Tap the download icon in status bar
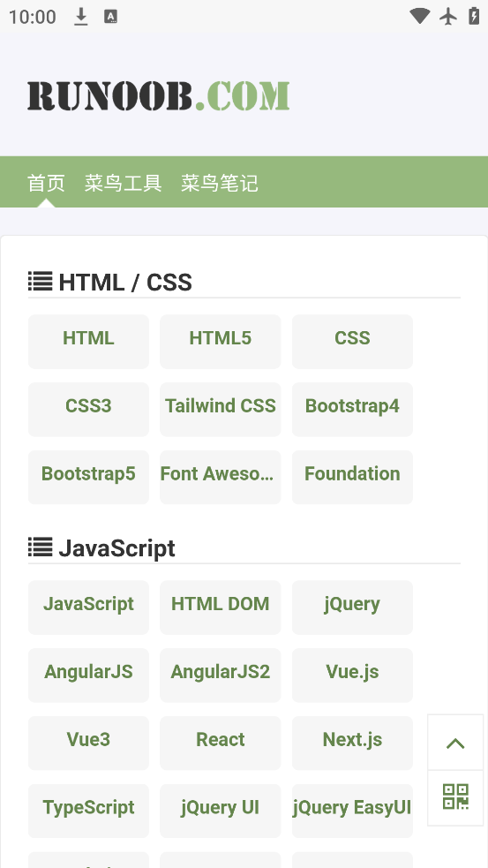This screenshot has height=868, width=488. (x=81, y=17)
